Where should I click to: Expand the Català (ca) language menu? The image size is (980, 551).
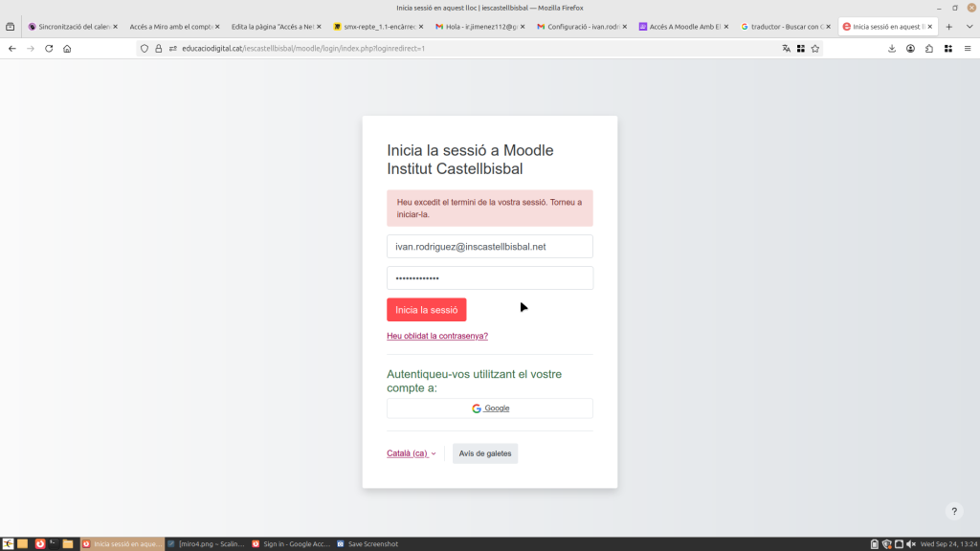[x=411, y=453]
